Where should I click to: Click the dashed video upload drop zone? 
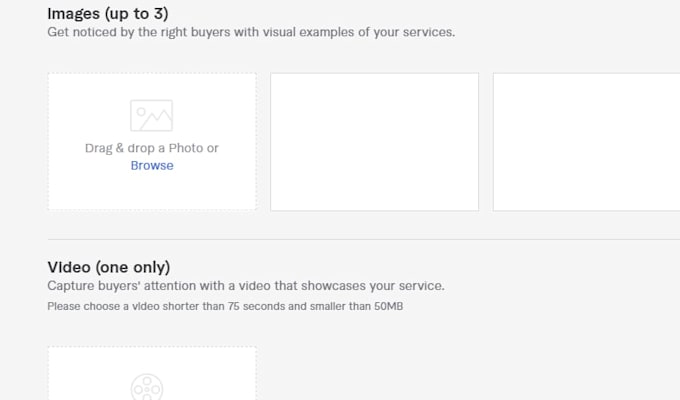point(152,373)
